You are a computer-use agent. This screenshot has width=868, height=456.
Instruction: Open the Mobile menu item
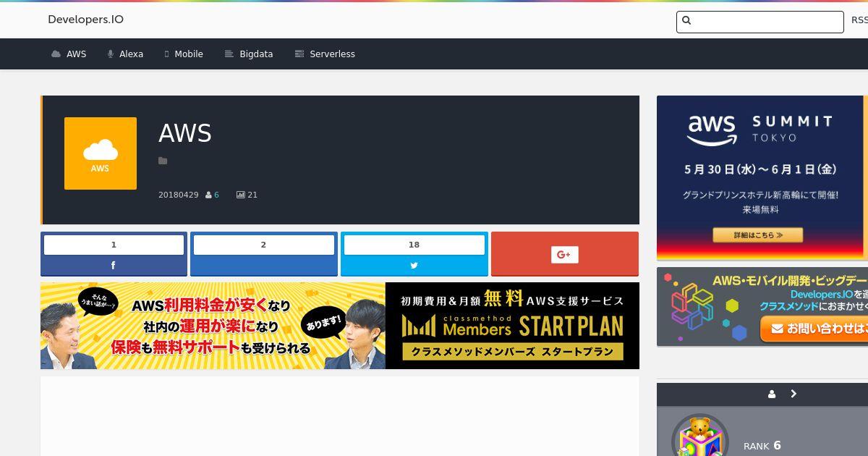[x=184, y=54]
